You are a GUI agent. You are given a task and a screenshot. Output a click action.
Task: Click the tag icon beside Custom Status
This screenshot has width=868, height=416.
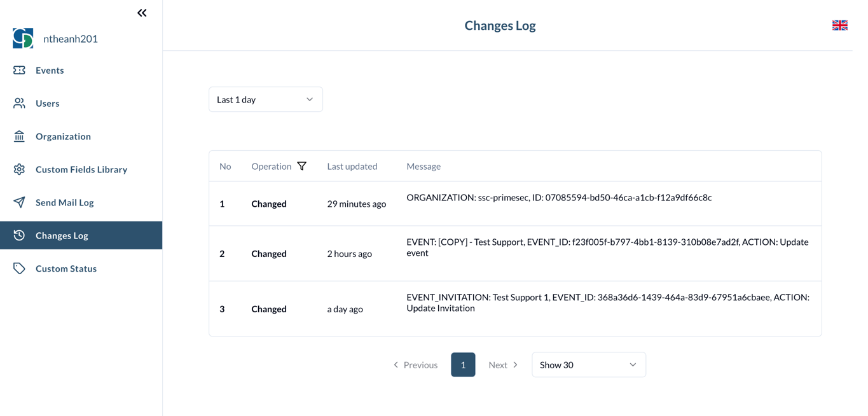(x=19, y=268)
